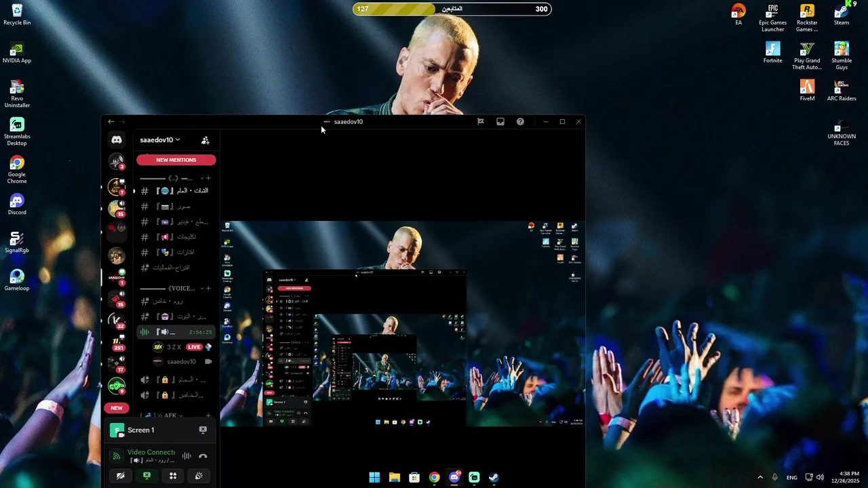Open the Discord help question mark icon
This screenshot has width=868, height=488.
pos(520,122)
